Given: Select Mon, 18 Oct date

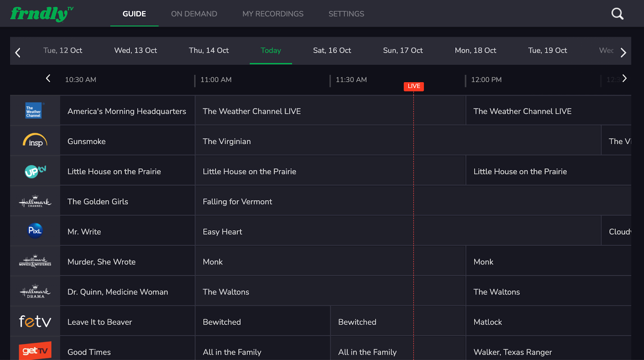Looking at the screenshot, I should 475,50.
